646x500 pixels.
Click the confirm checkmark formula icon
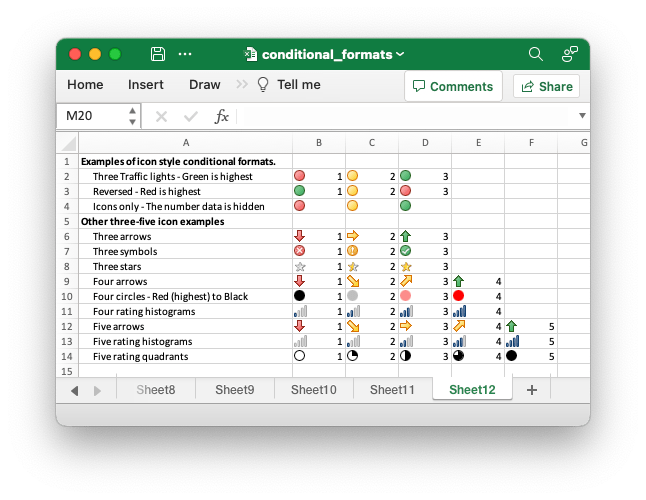click(190, 117)
